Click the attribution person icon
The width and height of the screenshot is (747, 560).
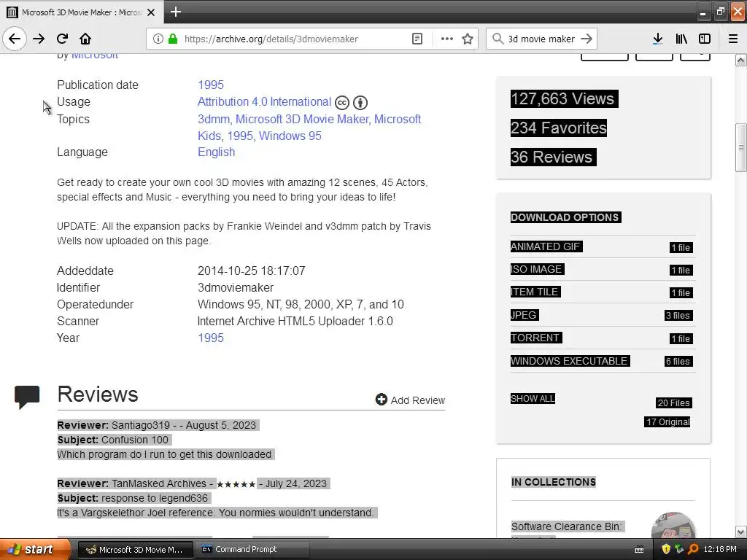pos(360,102)
